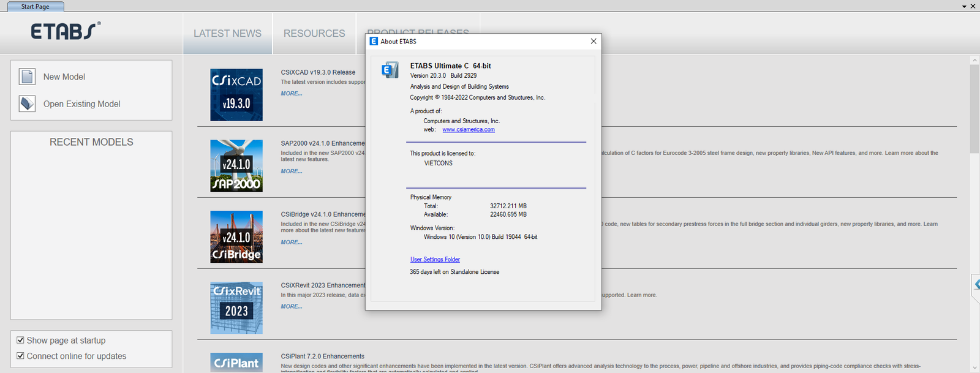Click the CSiPlant 7.2.0 Enhancements headline
980x373 pixels.
tap(323, 356)
